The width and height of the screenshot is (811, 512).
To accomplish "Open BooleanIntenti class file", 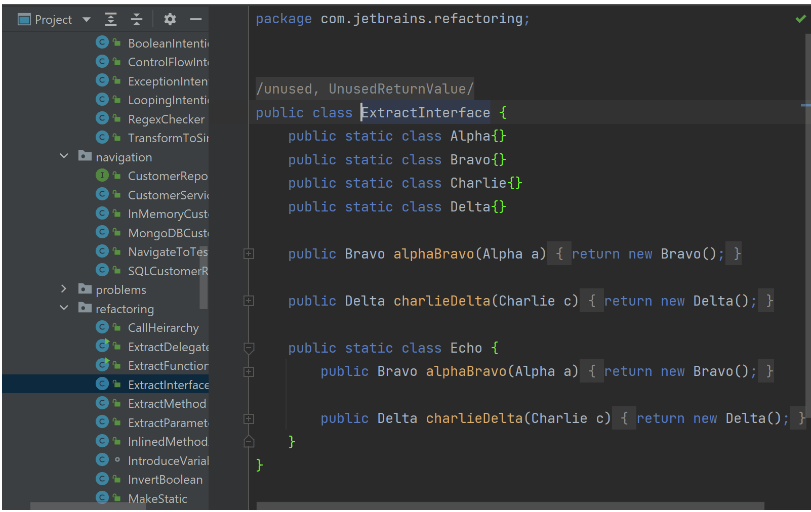I will click(168, 43).
